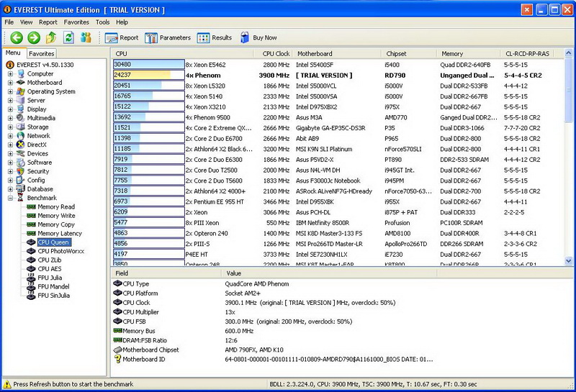This screenshot has width=576, height=392.
Task: Click the EVEREST v4.50.1330 root icon
Action: click(x=10, y=65)
